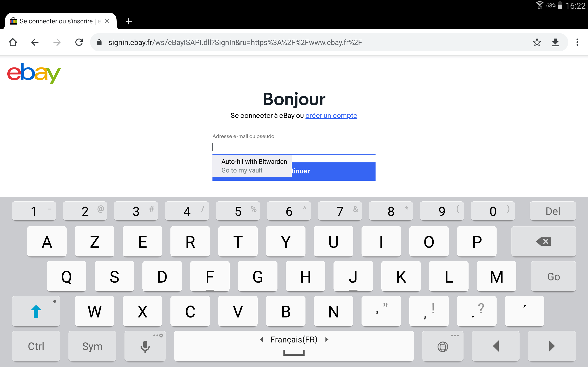
Task: Open downloads via the download icon
Action: (555, 42)
